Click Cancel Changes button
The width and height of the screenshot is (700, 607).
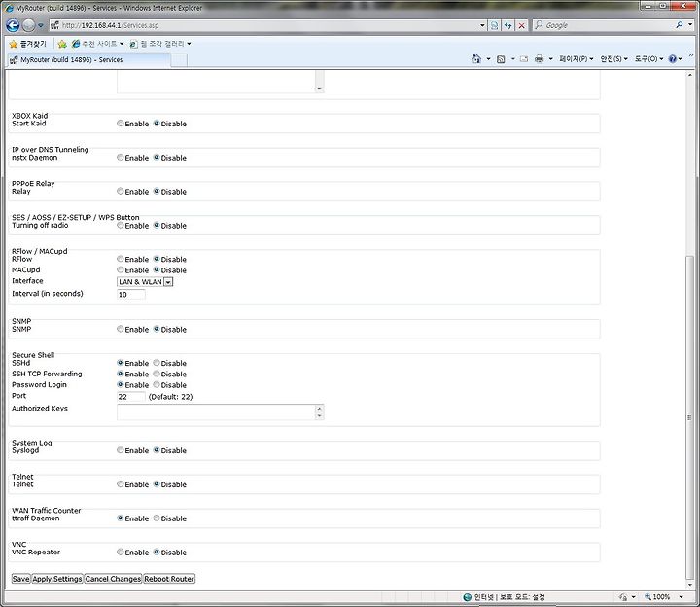point(113,579)
